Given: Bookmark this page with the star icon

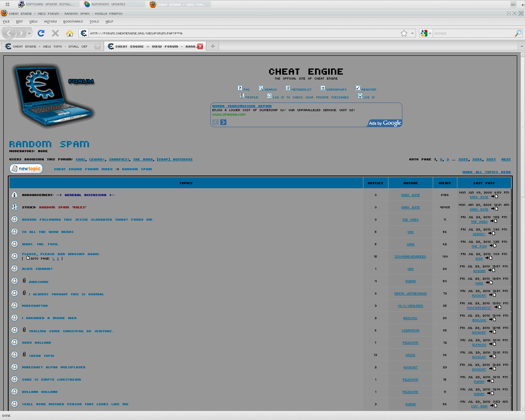Looking at the screenshot, I should pyautogui.click(x=404, y=33).
